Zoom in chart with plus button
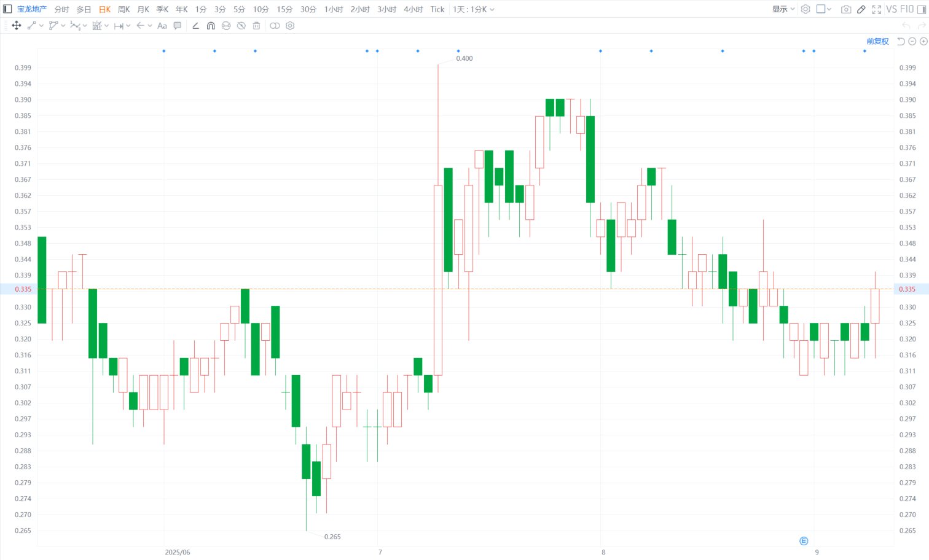 pyautogui.click(x=923, y=41)
